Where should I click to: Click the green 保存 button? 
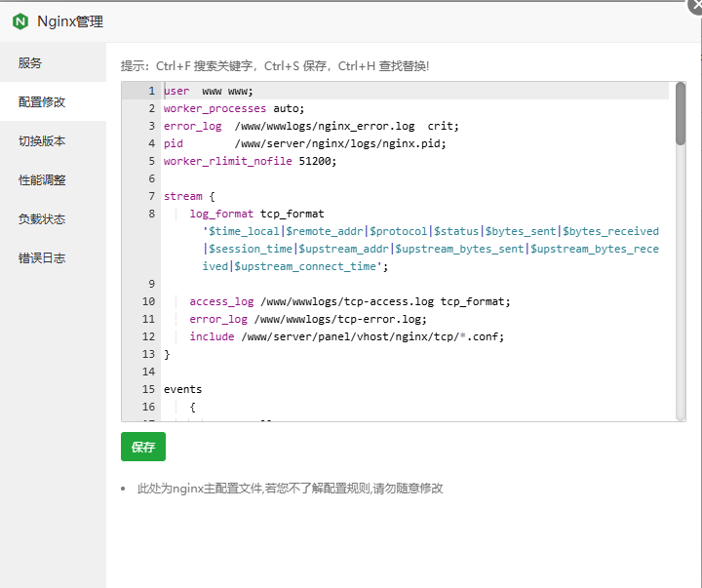[x=143, y=447]
